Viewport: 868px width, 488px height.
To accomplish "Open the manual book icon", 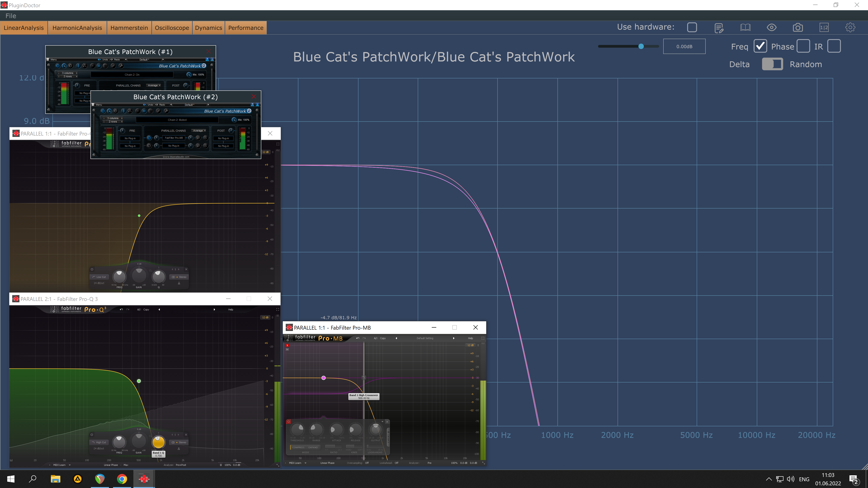I will pyautogui.click(x=745, y=28).
